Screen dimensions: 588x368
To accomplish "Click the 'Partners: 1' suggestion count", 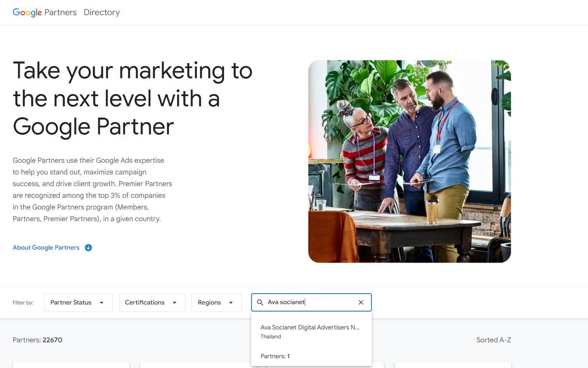I will tap(275, 356).
